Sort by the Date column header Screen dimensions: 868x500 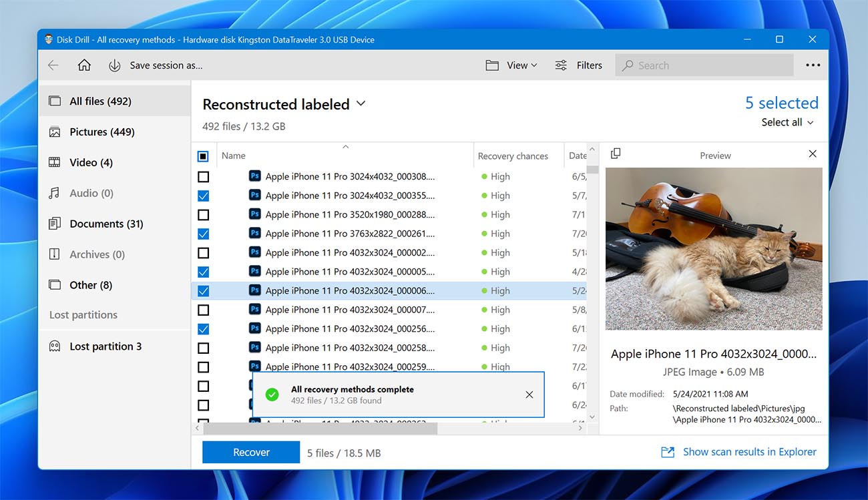pyautogui.click(x=577, y=156)
